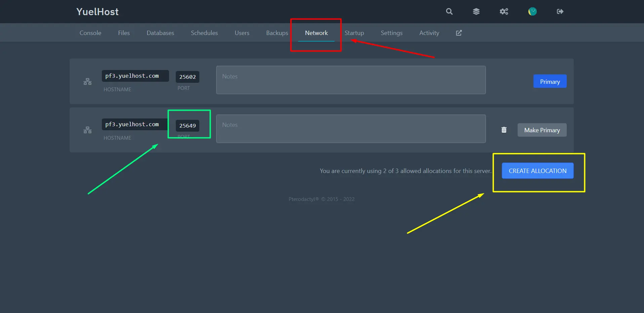Select the Startup tab
Screen dimensions: 644x313
point(354,33)
